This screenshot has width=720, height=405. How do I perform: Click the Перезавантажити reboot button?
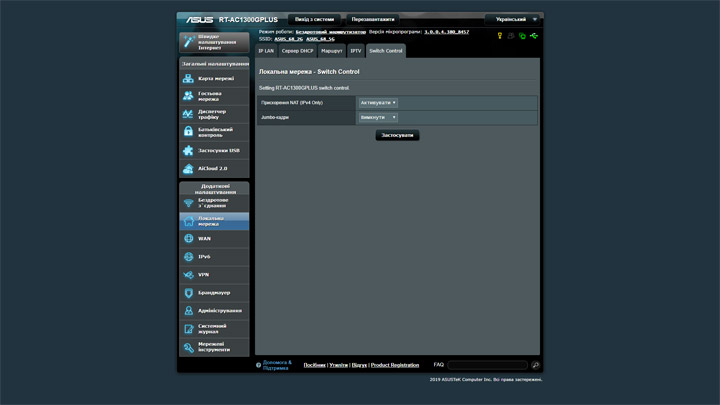point(373,19)
